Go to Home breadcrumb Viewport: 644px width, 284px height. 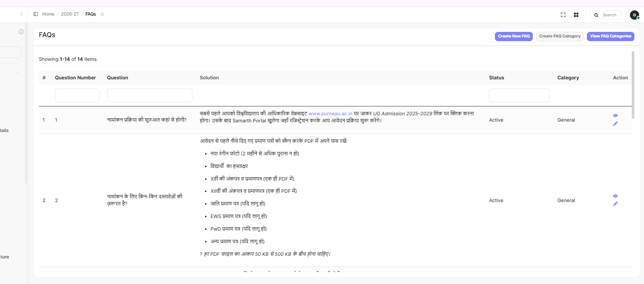[x=48, y=14]
